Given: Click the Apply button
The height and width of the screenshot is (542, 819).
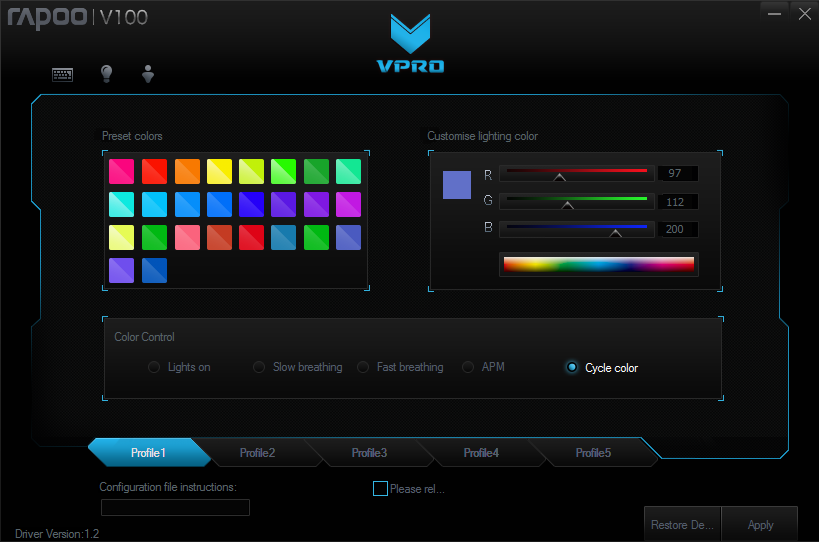Looking at the screenshot, I should [760, 525].
